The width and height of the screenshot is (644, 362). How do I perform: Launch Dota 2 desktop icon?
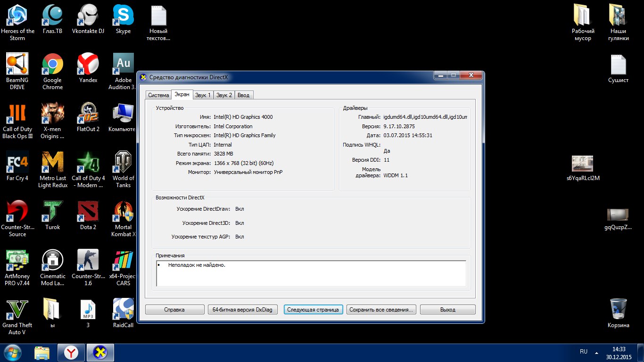click(x=88, y=215)
